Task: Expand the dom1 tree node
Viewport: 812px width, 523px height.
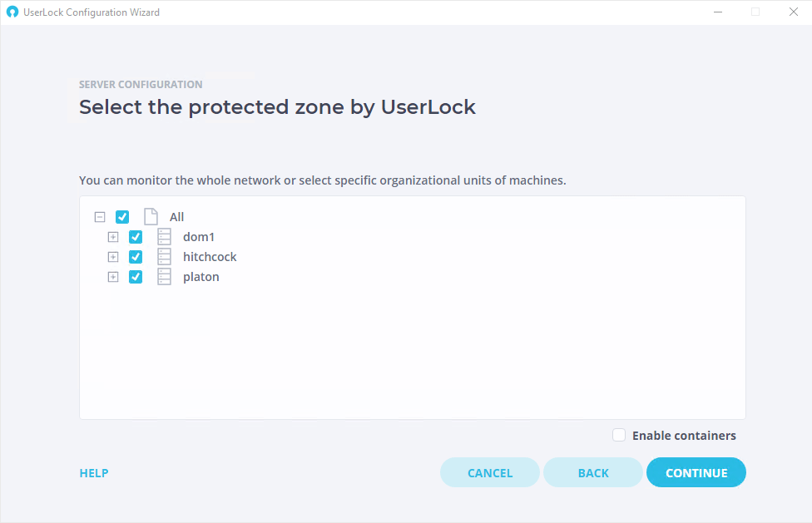Action: (113, 237)
